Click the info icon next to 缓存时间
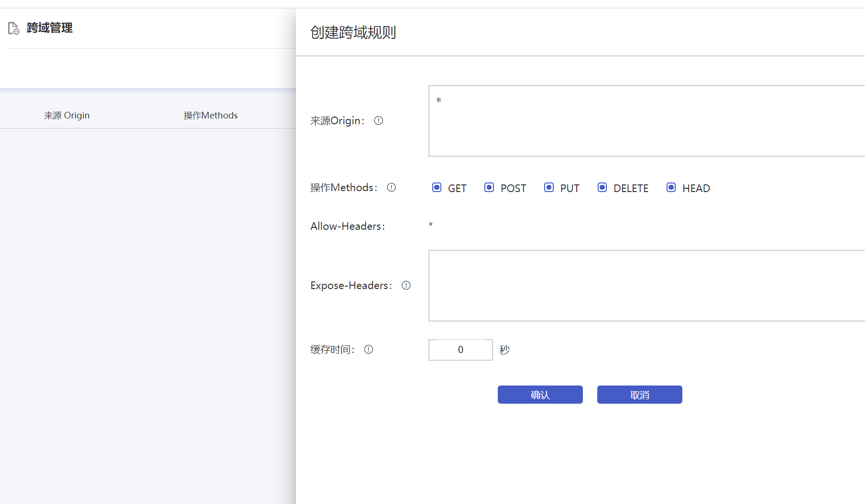Image resolution: width=865 pixels, height=504 pixels. coord(368,349)
